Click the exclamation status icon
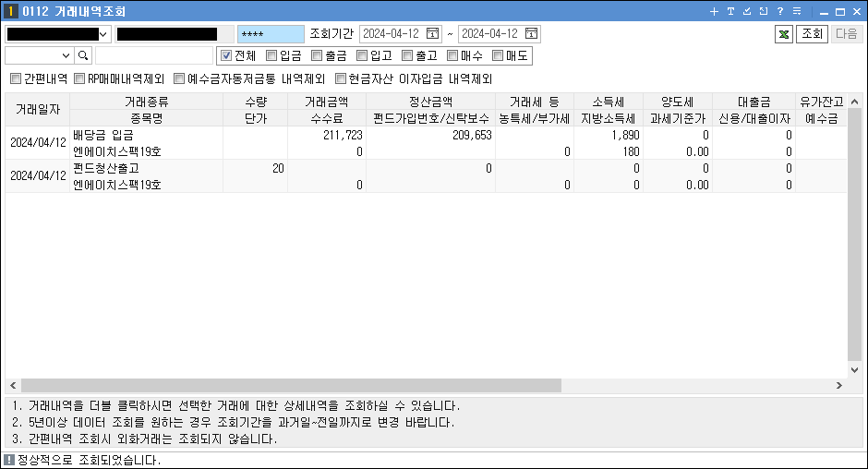Image resolution: width=868 pixels, height=469 pixels. coord(9,460)
